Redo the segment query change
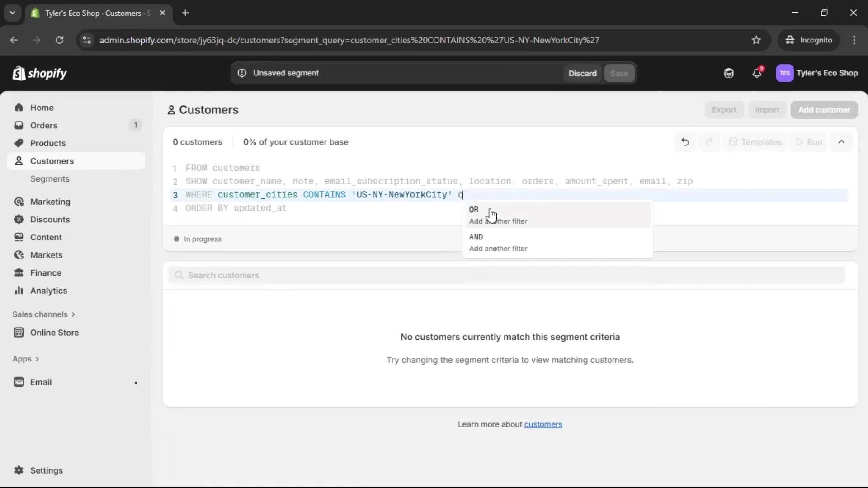The height and width of the screenshot is (488, 868). coord(709,141)
